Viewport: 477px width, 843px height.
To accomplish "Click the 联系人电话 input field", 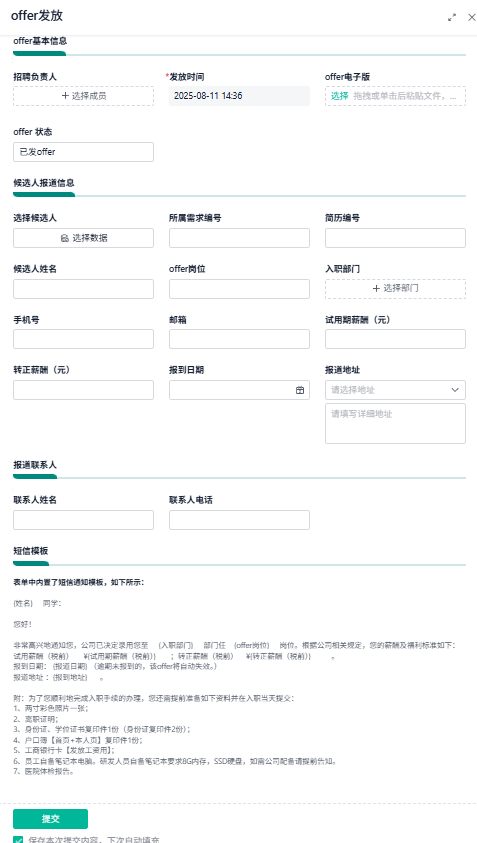I will [x=239, y=520].
